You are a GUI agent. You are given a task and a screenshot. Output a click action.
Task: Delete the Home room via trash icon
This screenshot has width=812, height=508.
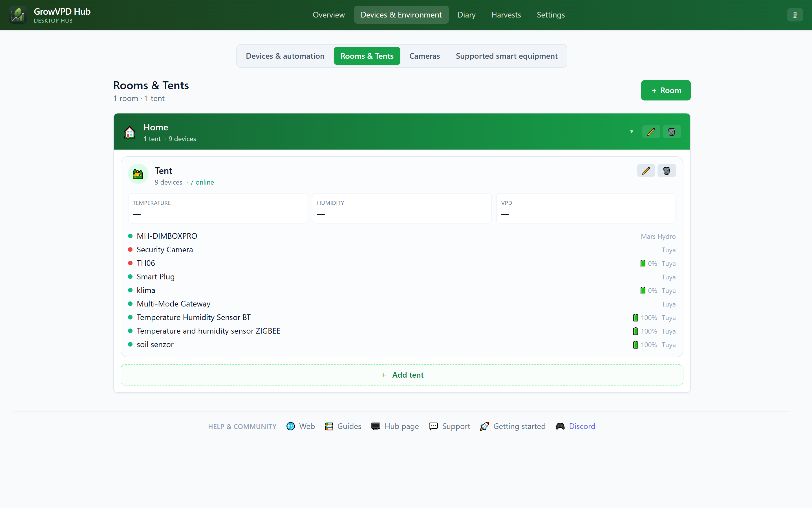(671, 132)
